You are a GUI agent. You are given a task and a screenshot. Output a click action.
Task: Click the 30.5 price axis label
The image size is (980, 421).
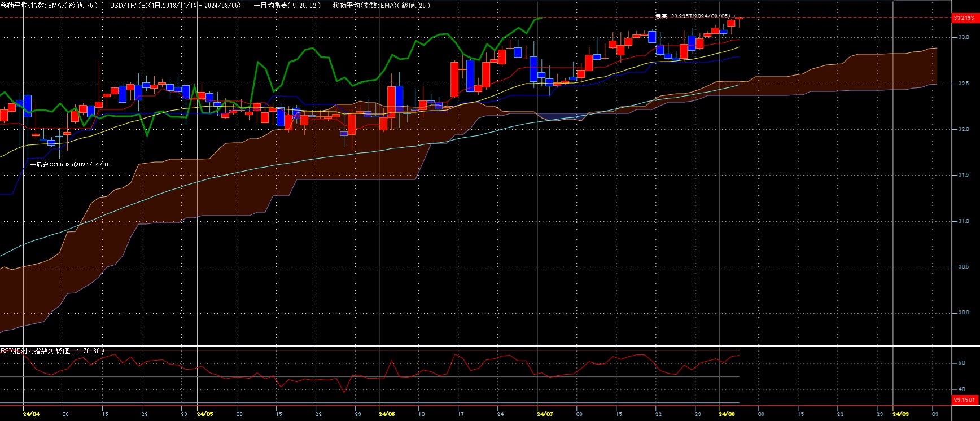pos(963,267)
